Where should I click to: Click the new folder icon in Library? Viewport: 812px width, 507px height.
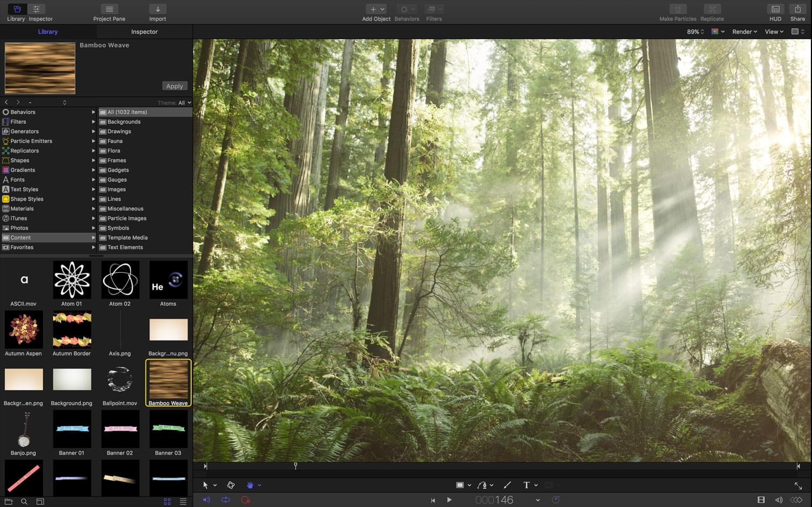tap(9, 501)
